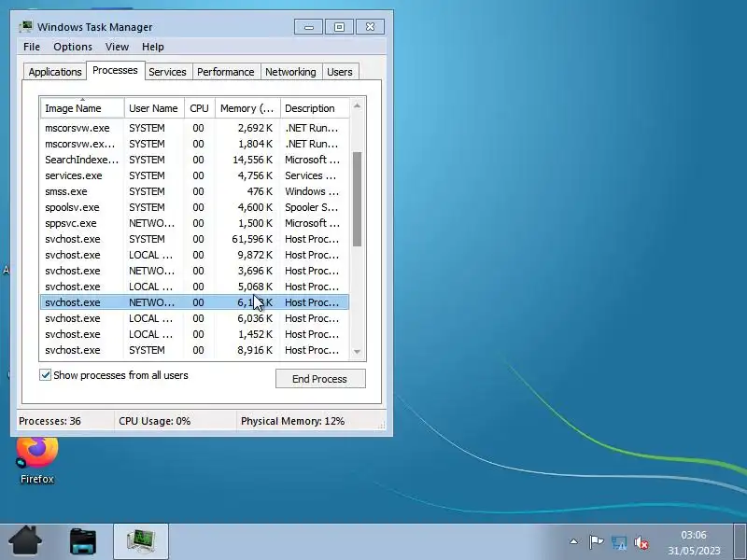Select the Task Manager taskbar button
The width and height of the screenshot is (747, 560).
tap(141, 541)
